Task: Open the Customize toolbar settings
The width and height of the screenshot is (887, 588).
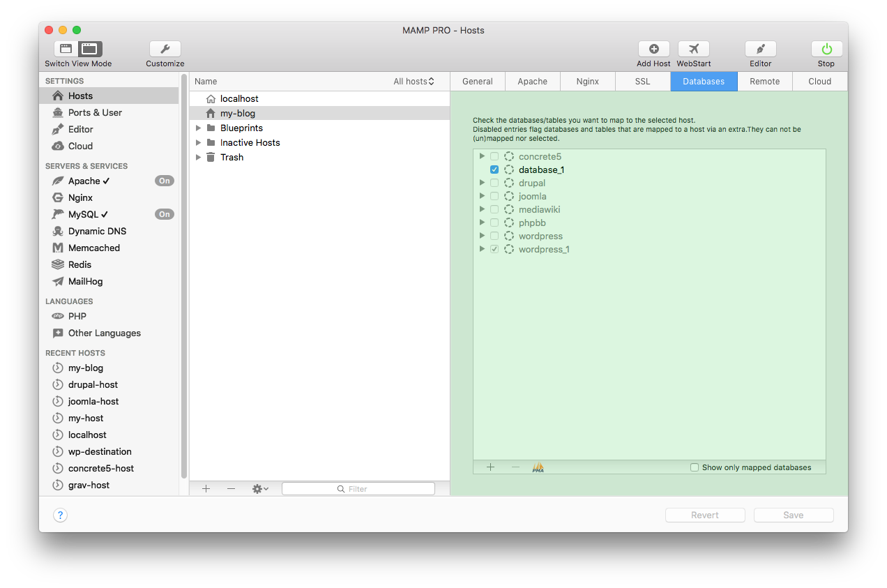Action: tap(165, 49)
